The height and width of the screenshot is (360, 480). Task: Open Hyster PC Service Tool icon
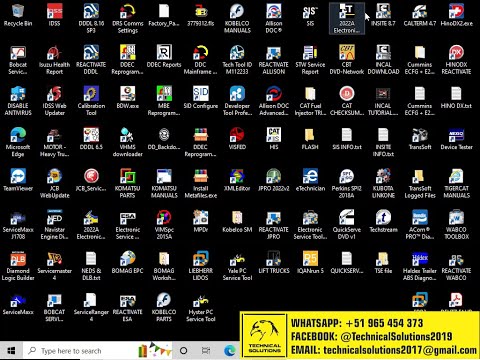[x=201, y=307]
